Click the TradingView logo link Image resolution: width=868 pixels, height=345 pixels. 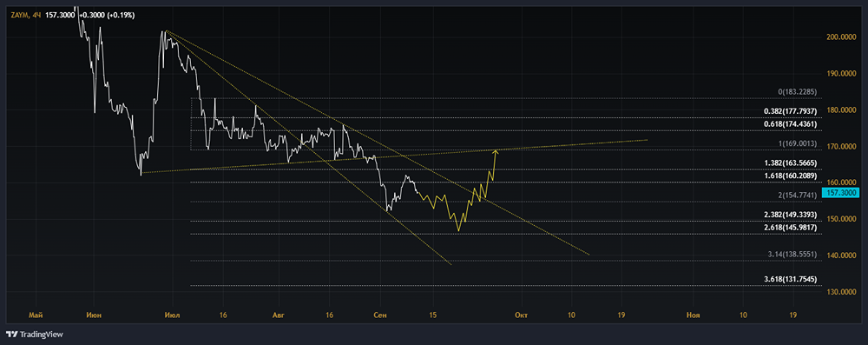35,335
